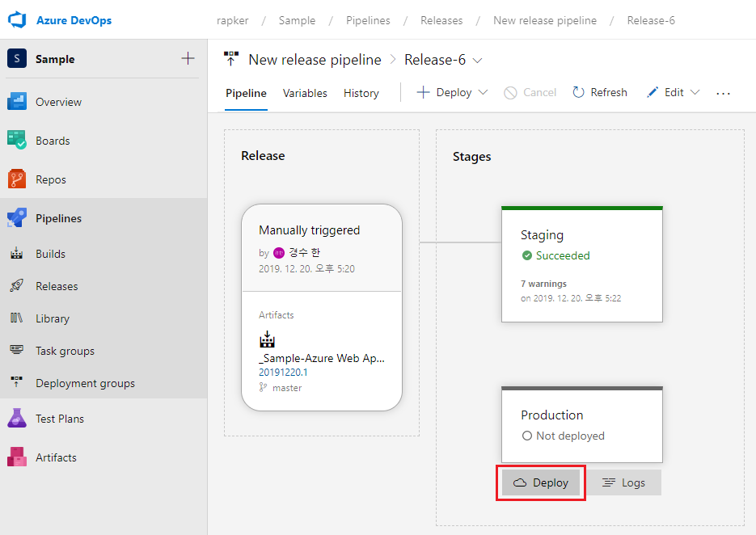Click the Azure DevOps logo icon

[17, 19]
